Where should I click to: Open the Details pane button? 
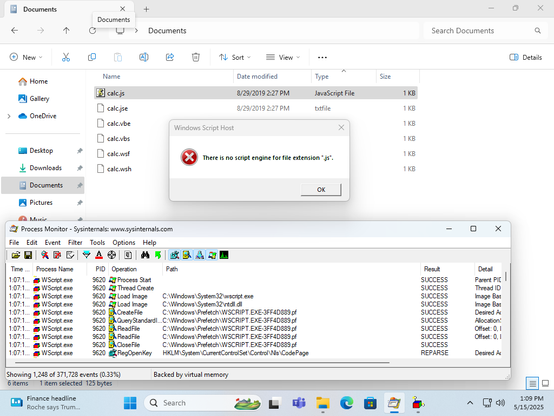click(526, 57)
